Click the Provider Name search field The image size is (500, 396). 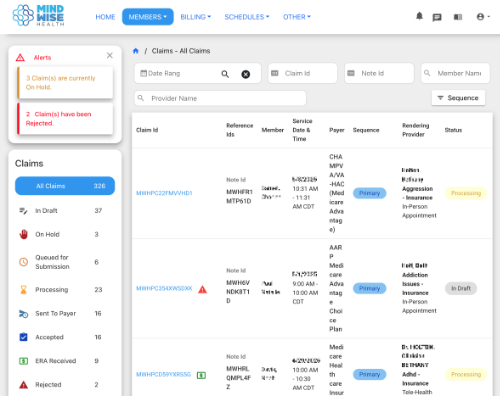coord(220,98)
